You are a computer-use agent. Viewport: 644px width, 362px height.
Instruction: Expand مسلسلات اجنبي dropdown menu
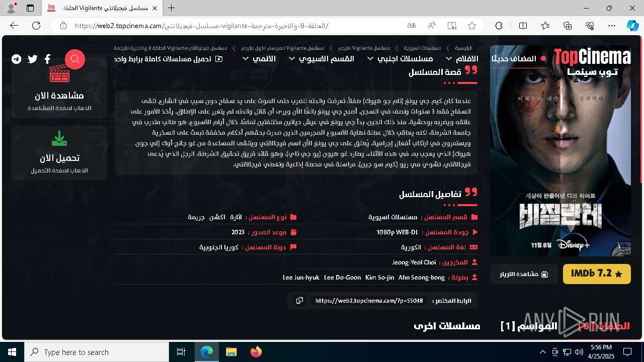tap(400, 59)
